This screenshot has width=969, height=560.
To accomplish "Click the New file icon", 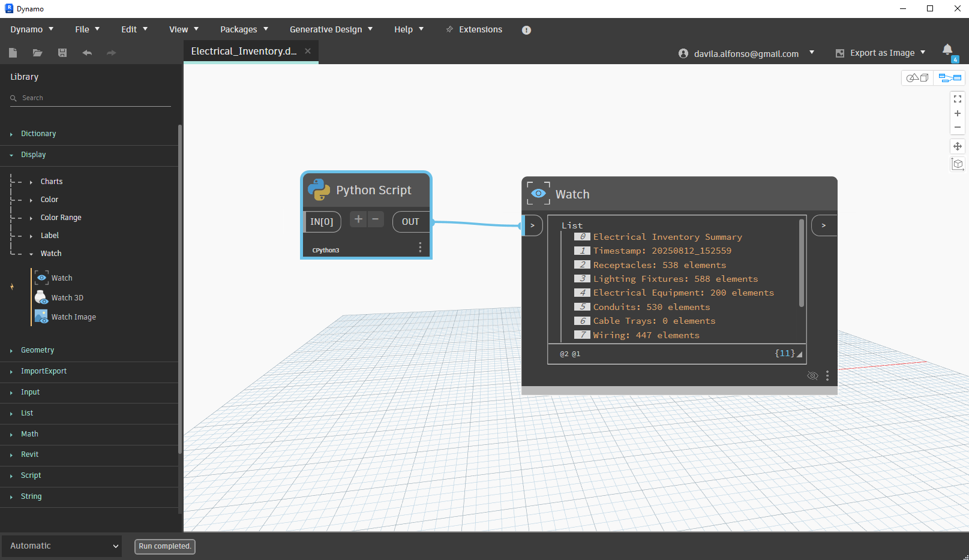I will [x=13, y=53].
